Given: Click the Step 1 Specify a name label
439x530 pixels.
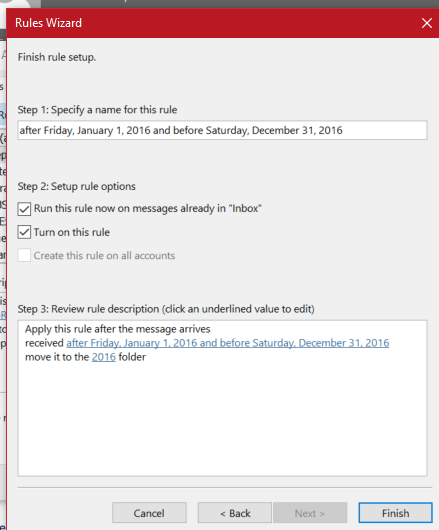Looking at the screenshot, I should [x=97, y=110].
